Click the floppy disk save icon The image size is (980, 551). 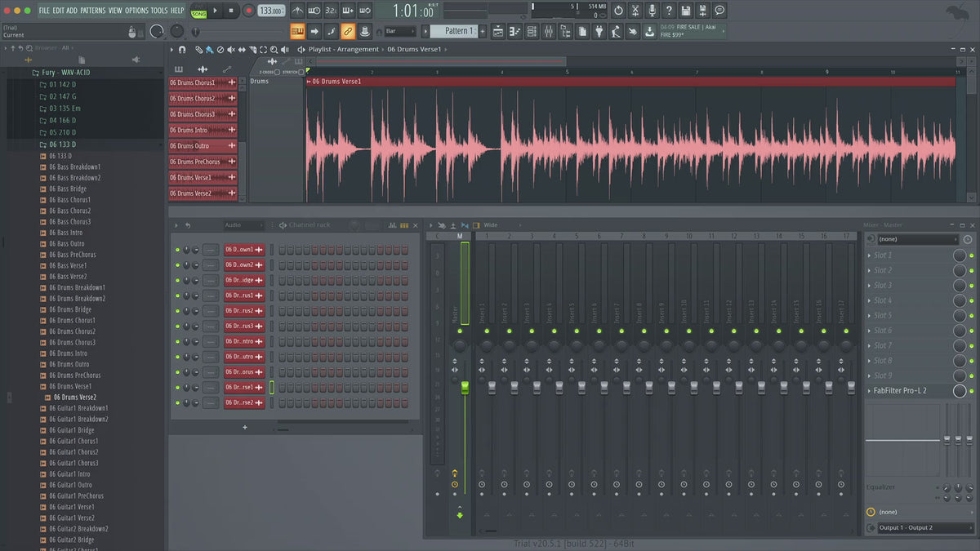pos(686,11)
